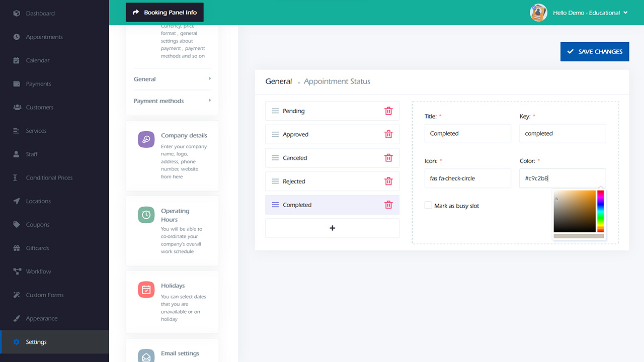The height and width of the screenshot is (362, 644).
Task: Expand the Payment methods submenu arrow
Action: (x=210, y=101)
